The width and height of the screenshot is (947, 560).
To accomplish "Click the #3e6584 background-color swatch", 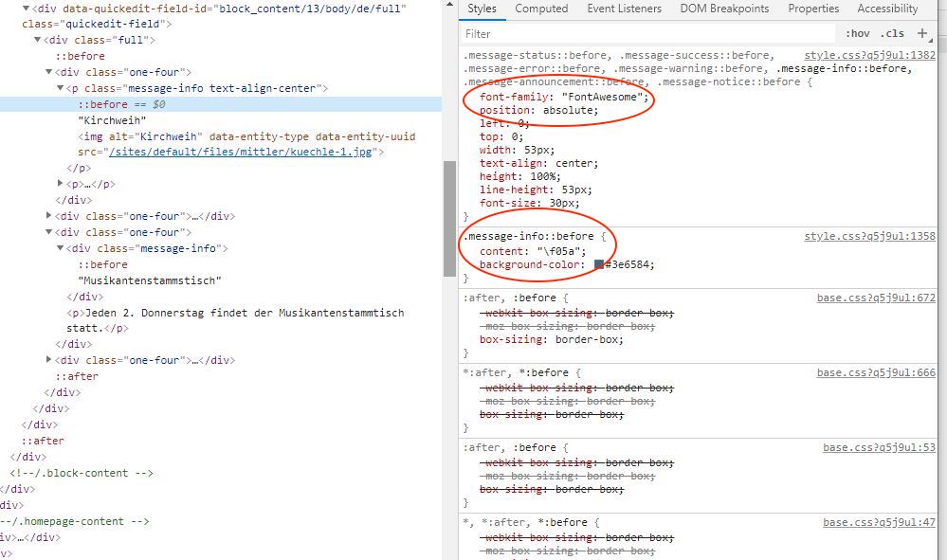I will 599,265.
